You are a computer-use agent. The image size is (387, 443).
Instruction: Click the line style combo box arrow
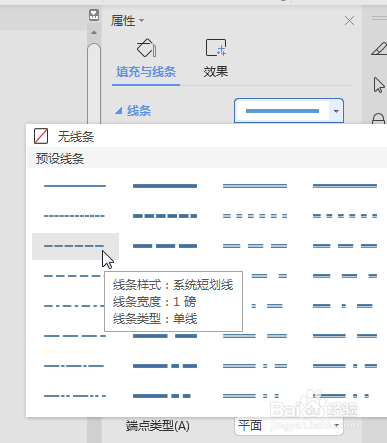pyautogui.click(x=336, y=111)
